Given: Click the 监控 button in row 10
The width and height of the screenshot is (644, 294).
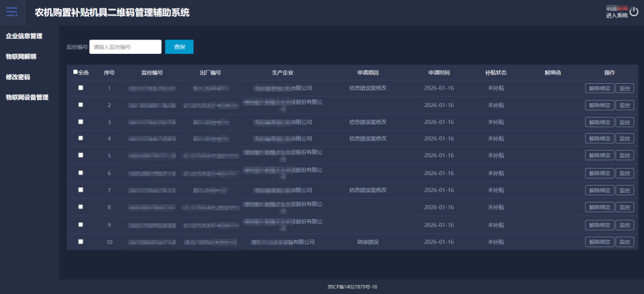Looking at the screenshot, I should click(625, 242).
